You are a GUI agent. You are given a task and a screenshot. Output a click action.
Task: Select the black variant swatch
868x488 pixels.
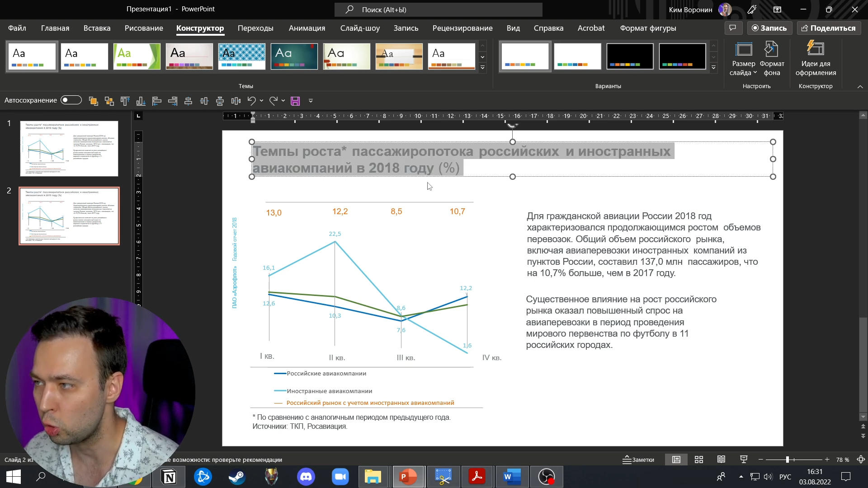[x=630, y=56]
